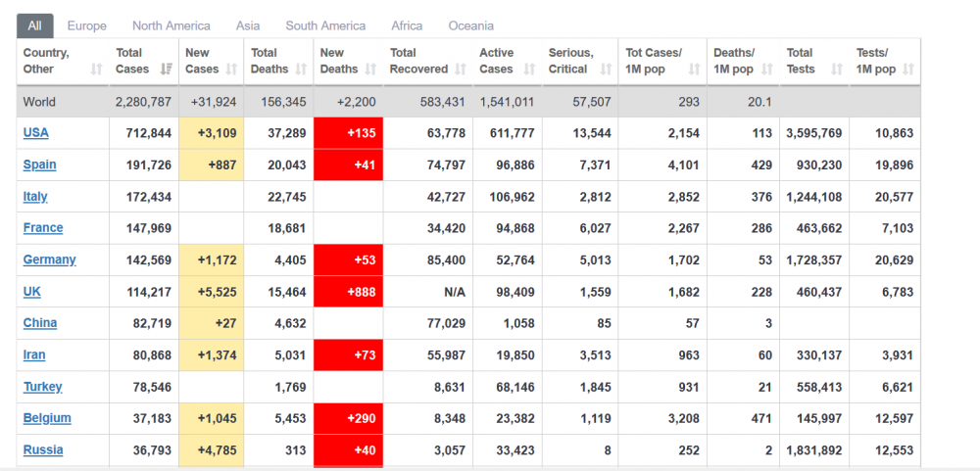
Task: Open the Asia tab
Action: point(248,26)
